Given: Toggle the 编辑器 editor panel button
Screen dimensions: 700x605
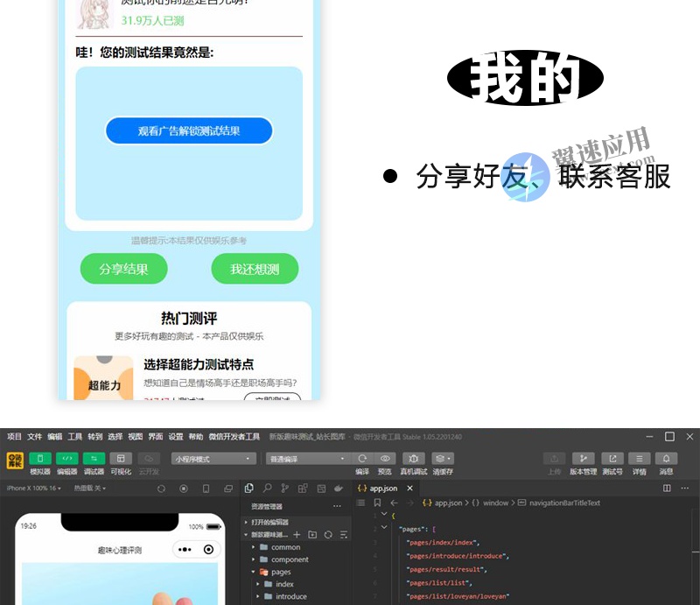Looking at the screenshot, I should coord(67,459).
